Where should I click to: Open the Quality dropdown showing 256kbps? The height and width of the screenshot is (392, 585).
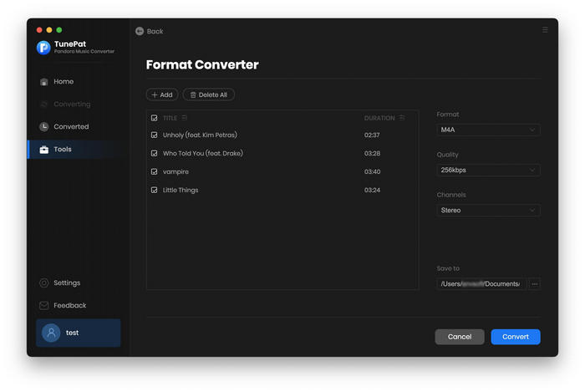pos(488,170)
